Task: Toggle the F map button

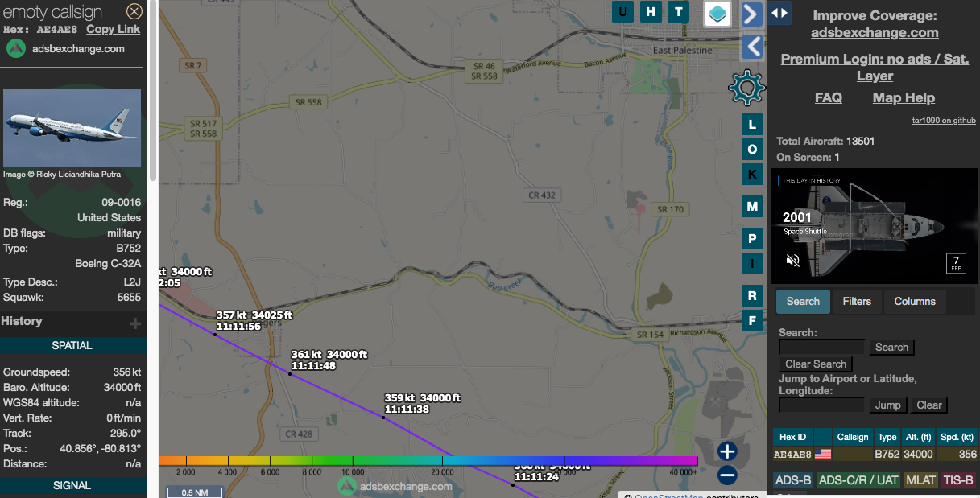Action: click(752, 321)
